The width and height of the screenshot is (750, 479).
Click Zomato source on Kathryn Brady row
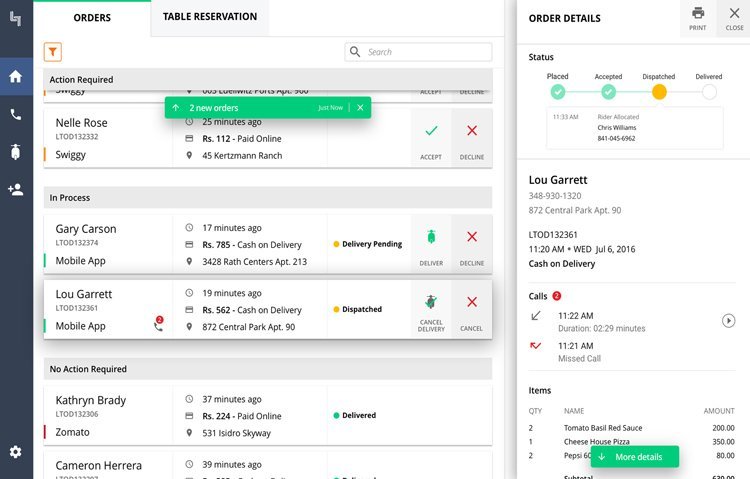click(72, 432)
